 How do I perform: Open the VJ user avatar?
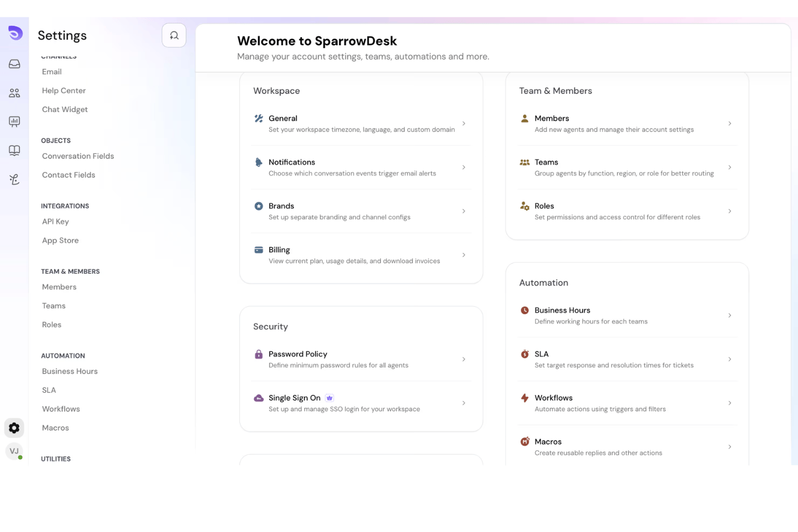[x=14, y=451]
